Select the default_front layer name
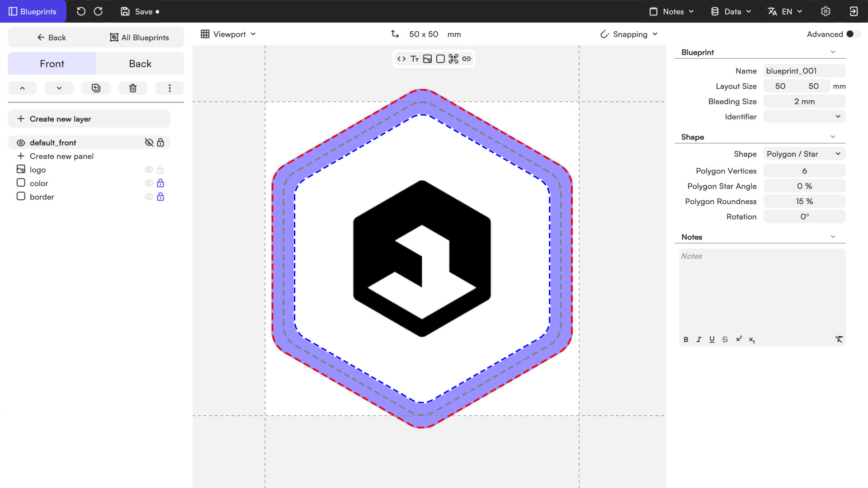868x488 pixels. tap(53, 143)
